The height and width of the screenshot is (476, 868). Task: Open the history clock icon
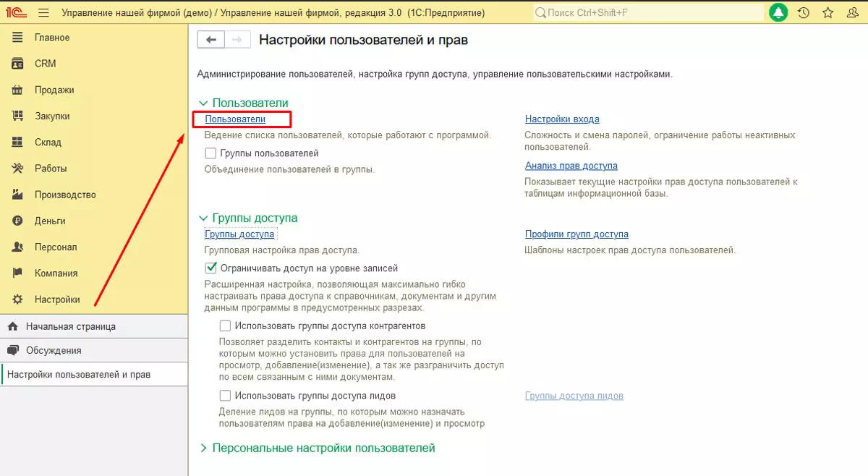tap(803, 13)
